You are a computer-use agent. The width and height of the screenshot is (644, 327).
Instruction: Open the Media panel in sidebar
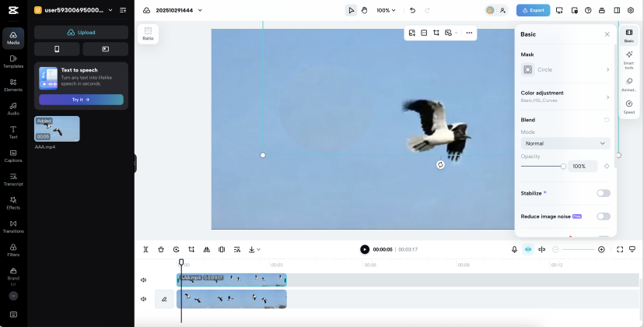(x=13, y=38)
